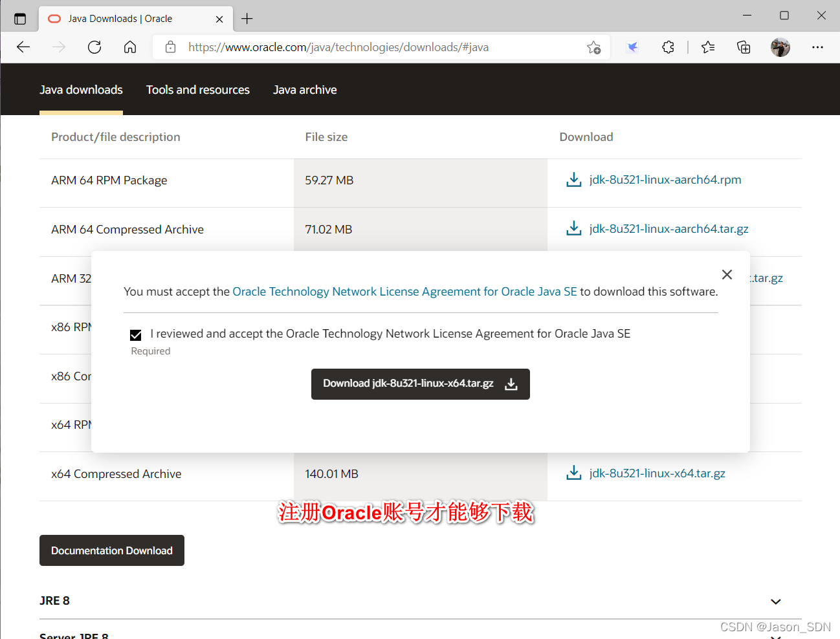Open a new browser tab
Screen dimensions: 840x639
[x=247, y=19]
